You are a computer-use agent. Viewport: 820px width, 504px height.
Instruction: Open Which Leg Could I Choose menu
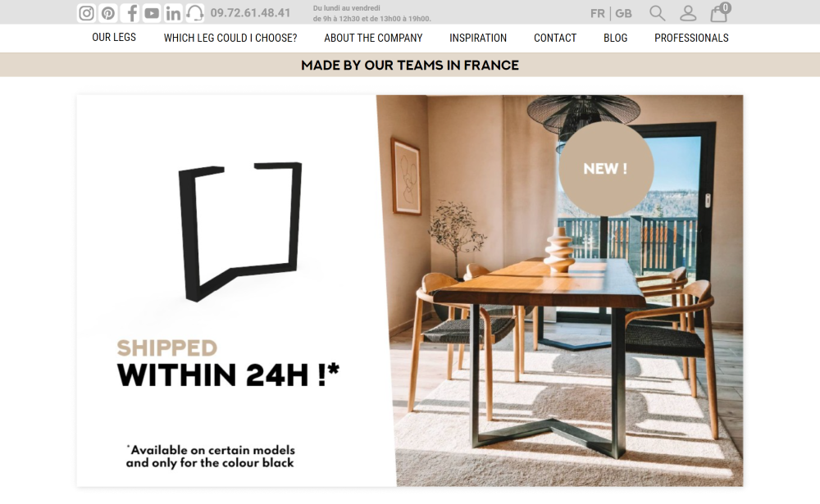pyautogui.click(x=230, y=38)
